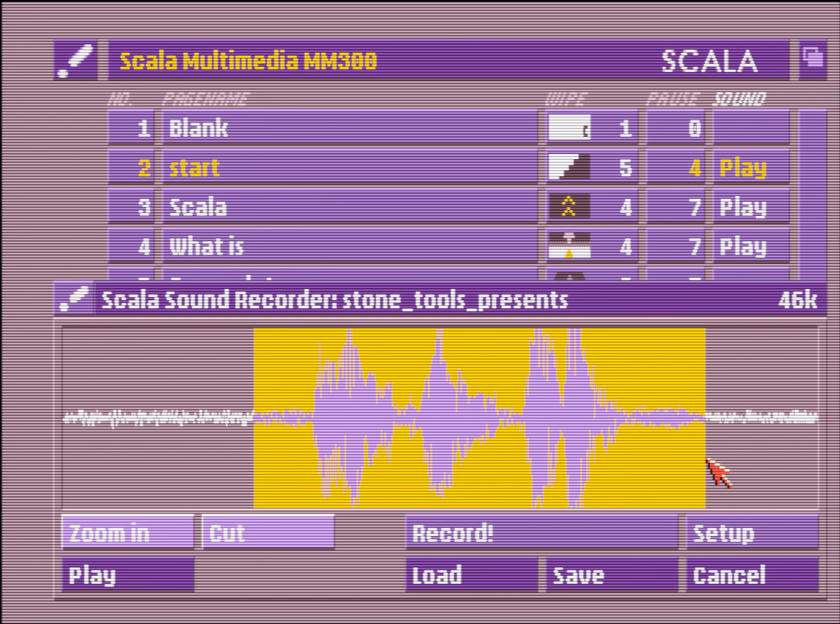Play the recorded sound sample
This screenshot has height=624, width=840.
(127, 575)
